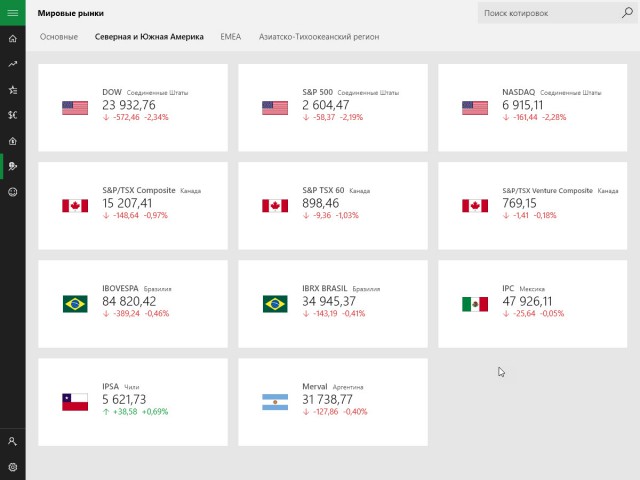This screenshot has height=480, width=640.
Task: Open the Merval index name
Action: (x=315, y=387)
